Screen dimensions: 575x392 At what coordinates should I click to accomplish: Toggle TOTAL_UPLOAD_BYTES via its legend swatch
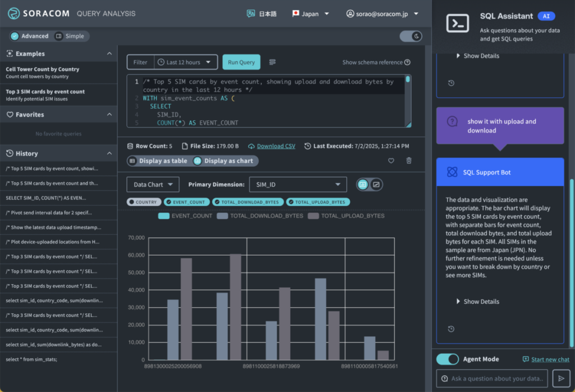pyautogui.click(x=314, y=215)
